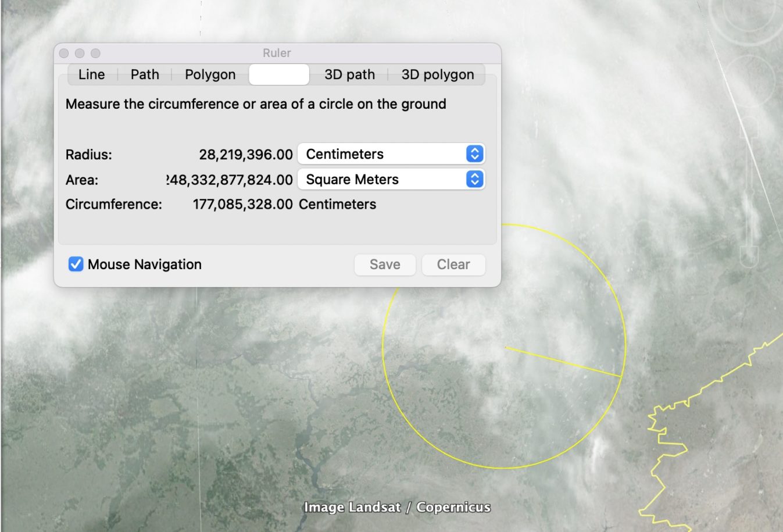Click the Ruler title bar text
The image size is (783, 532).
[277, 53]
